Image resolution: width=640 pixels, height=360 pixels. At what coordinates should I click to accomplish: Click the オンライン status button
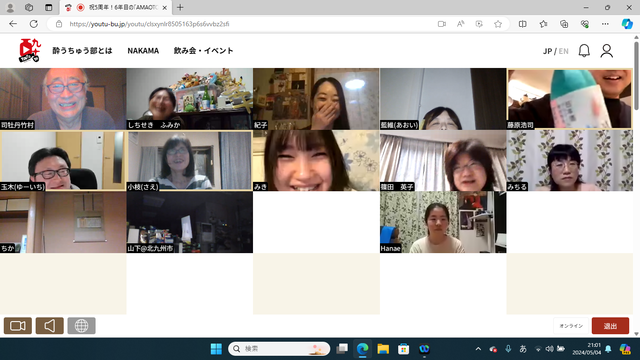(571, 326)
